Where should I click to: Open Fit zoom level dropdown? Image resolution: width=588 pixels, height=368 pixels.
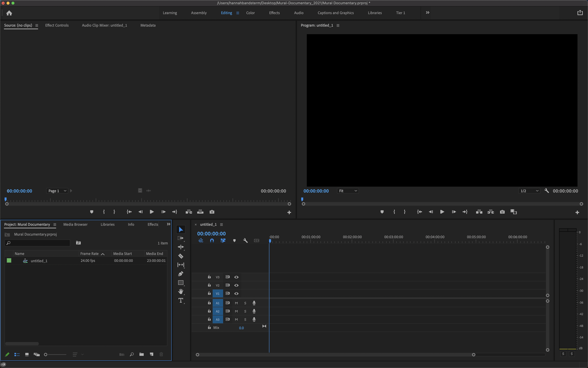[348, 191]
